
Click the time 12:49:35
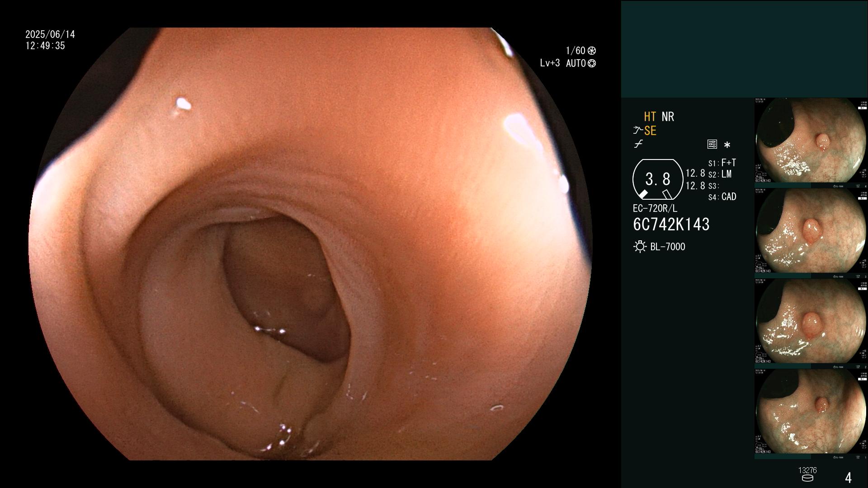(x=45, y=46)
